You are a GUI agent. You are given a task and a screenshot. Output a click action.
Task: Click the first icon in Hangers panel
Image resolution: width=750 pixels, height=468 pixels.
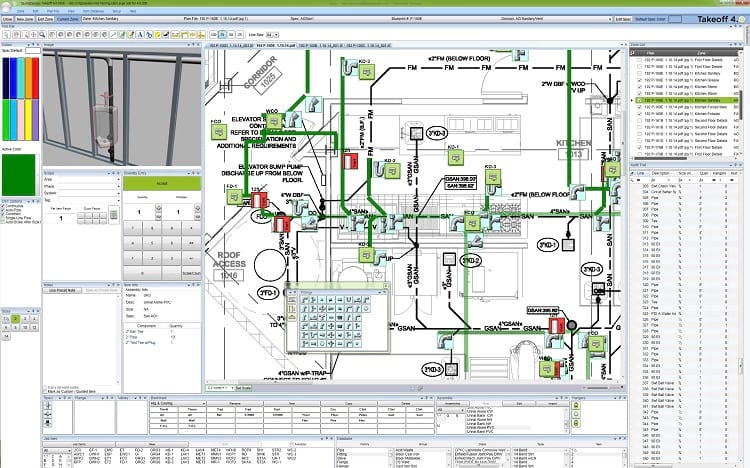click(x=576, y=405)
